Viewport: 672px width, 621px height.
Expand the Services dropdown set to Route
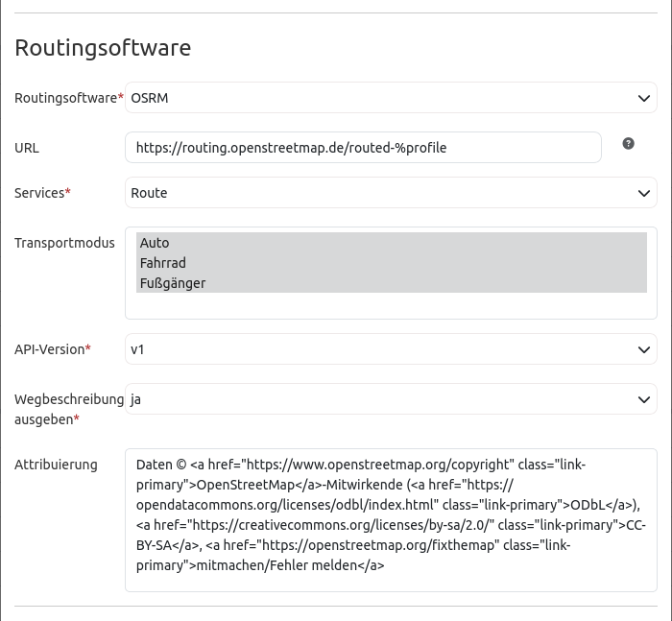click(x=391, y=193)
